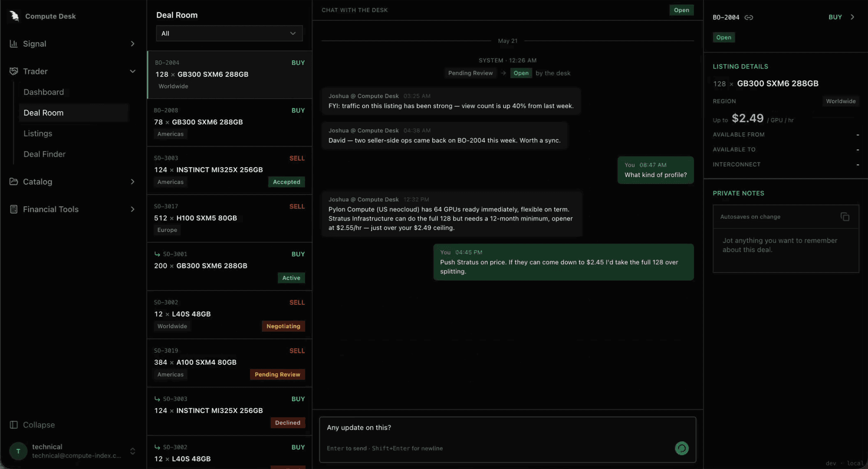Click the chat message input field
Screen dimensions: 868x469
tap(508, 439)
